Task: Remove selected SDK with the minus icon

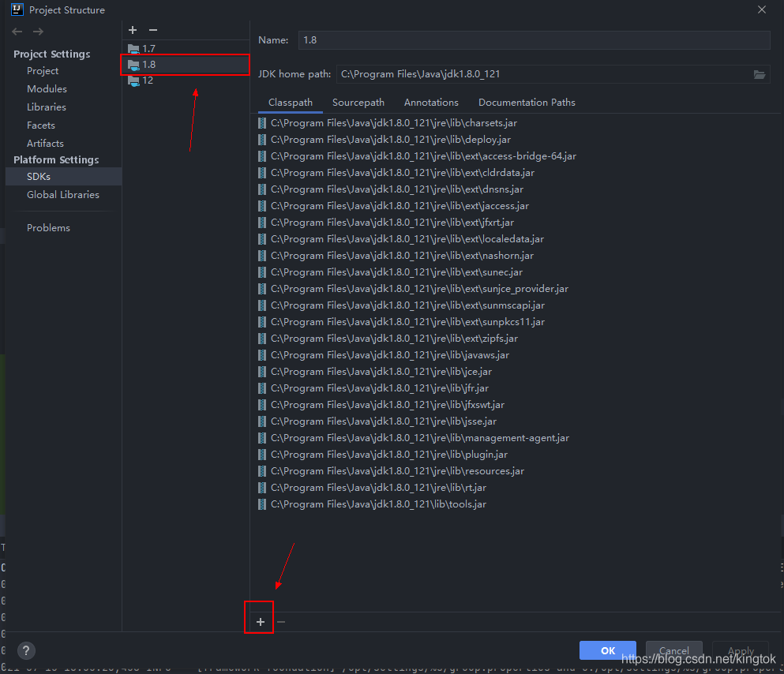Action: click(x=153, y=30)
